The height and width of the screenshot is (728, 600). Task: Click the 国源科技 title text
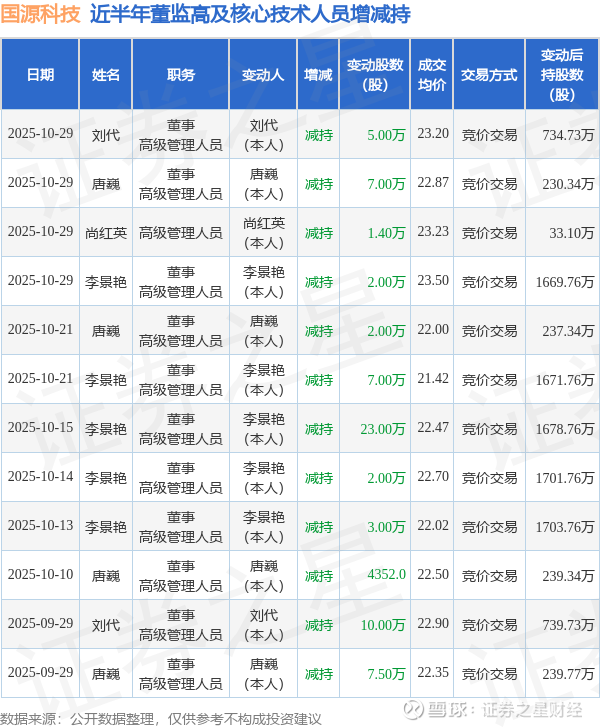point(41,14)
